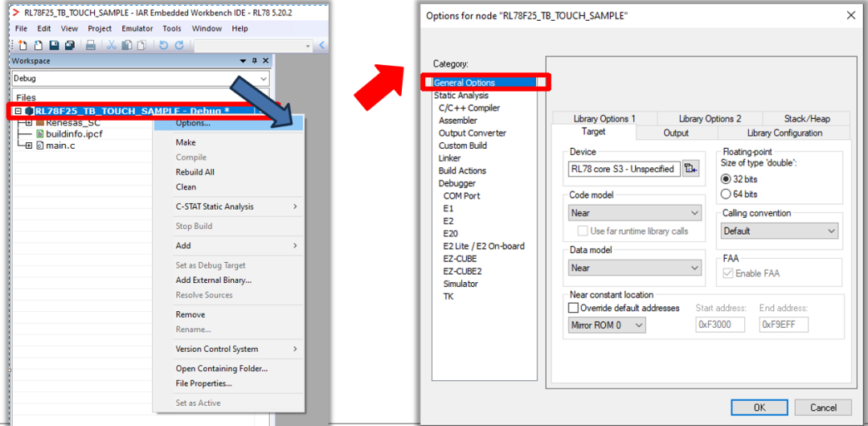
Task: Open the Code model dropdown
Action: pyautogui.click(x=694, y=213)
